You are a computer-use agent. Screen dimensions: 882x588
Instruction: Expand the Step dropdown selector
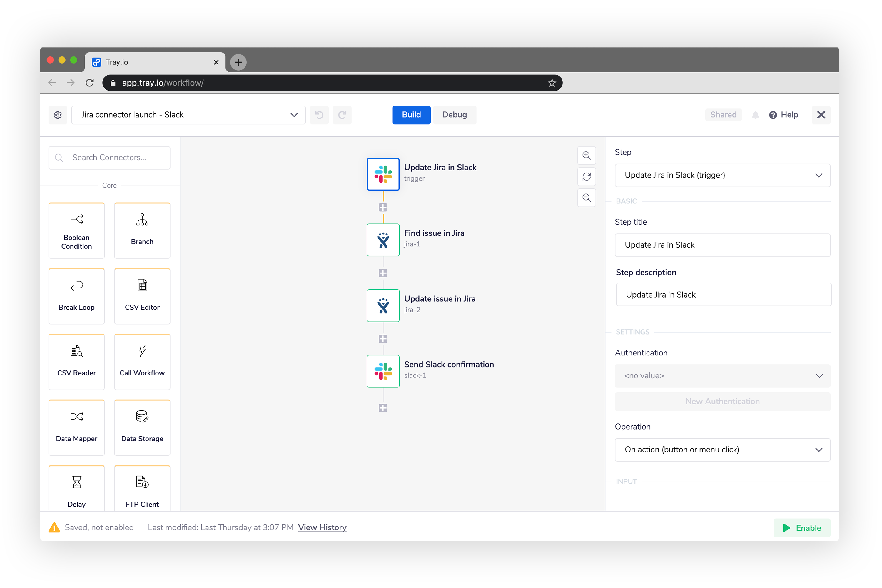819,175
